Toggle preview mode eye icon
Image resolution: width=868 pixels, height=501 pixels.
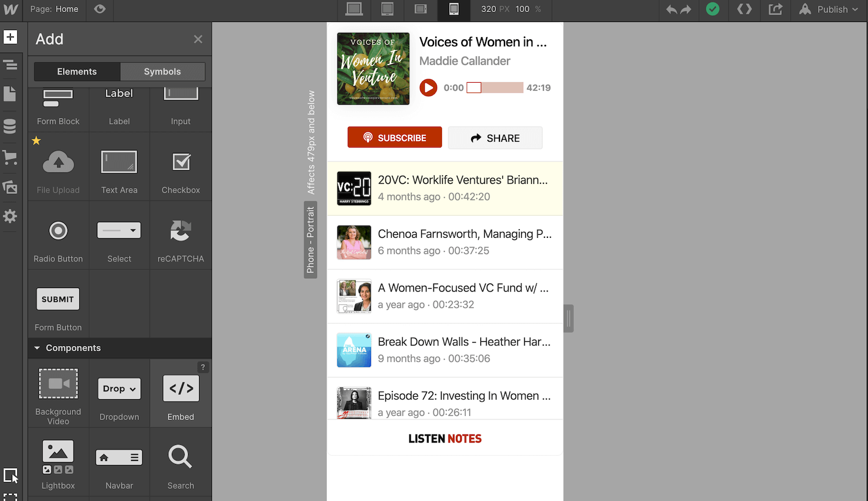(100, 9)
